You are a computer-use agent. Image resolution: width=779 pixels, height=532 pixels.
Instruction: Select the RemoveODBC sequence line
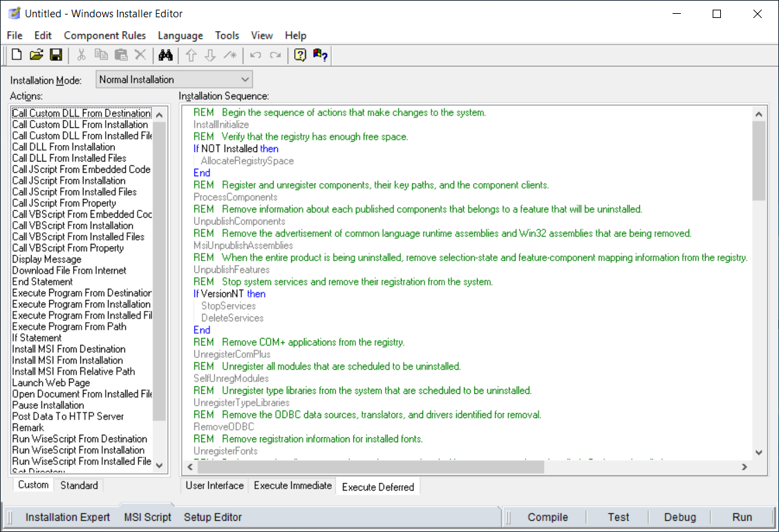pyautogui.click(x=223, y=427)
